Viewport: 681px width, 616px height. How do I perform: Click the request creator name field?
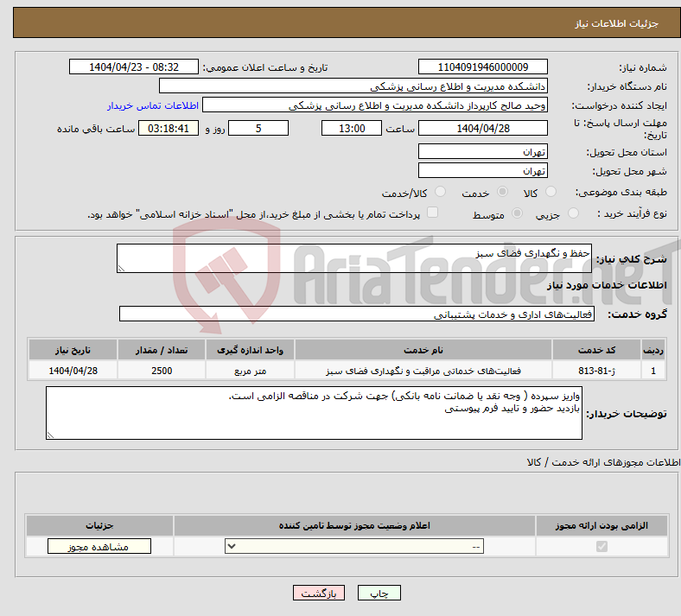pos(375,105)
